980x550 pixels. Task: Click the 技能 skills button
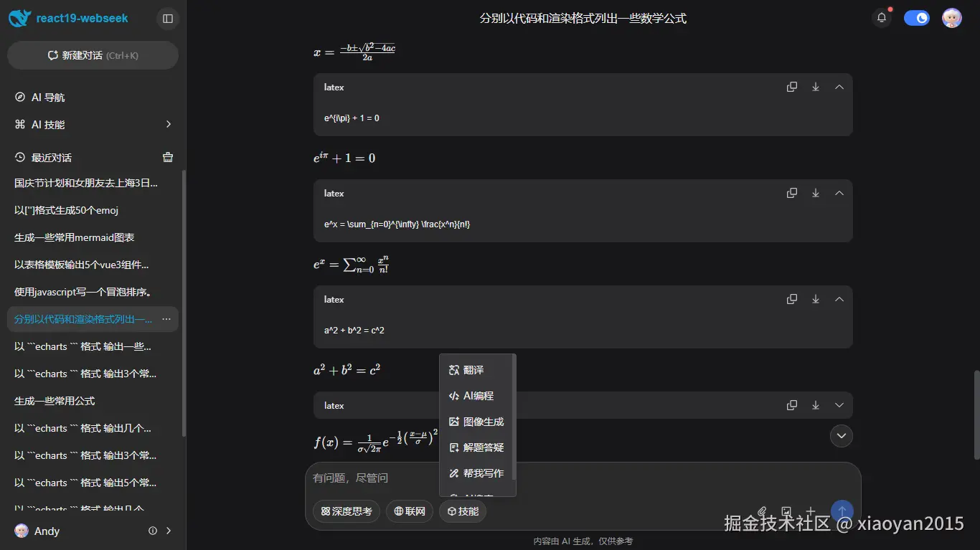coord(463,511)
